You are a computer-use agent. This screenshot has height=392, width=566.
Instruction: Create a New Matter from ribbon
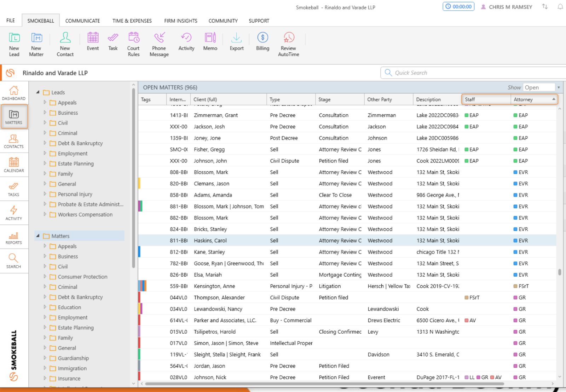tap(36, 44)
